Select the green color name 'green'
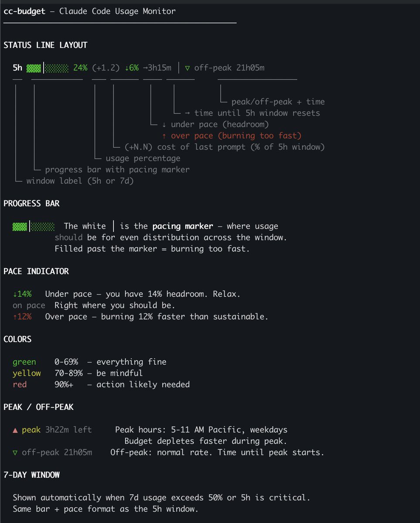 tap(24, 362)
